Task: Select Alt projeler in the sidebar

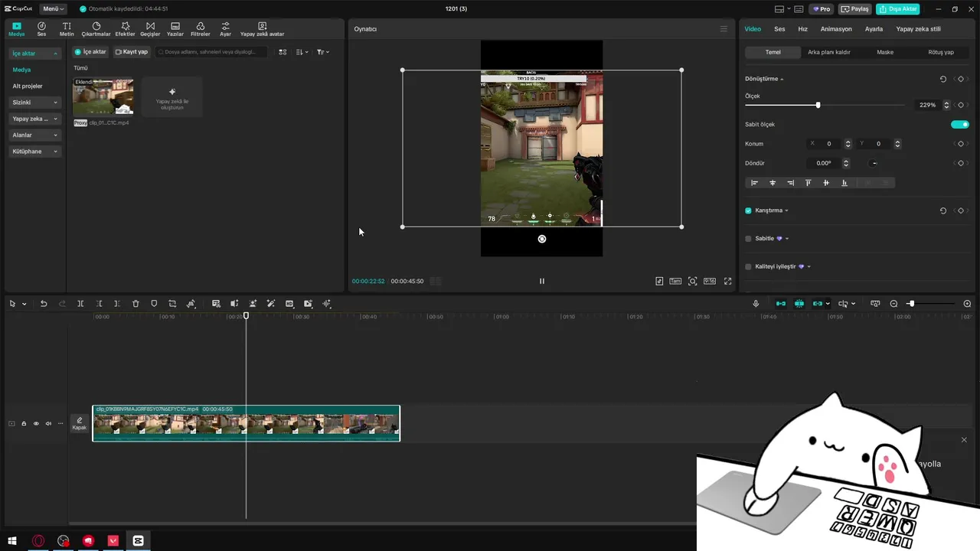Action: click(x=28, y=86)
